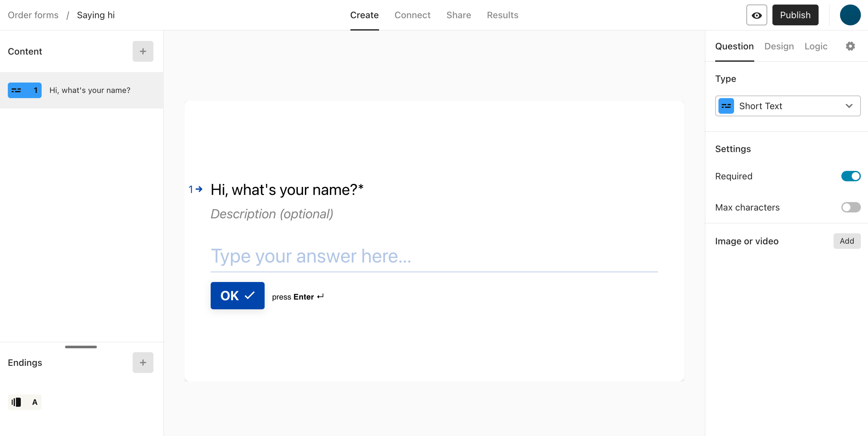
Task: Click the Image or video label
Action: pyautogui.click(x=747, y=241)
